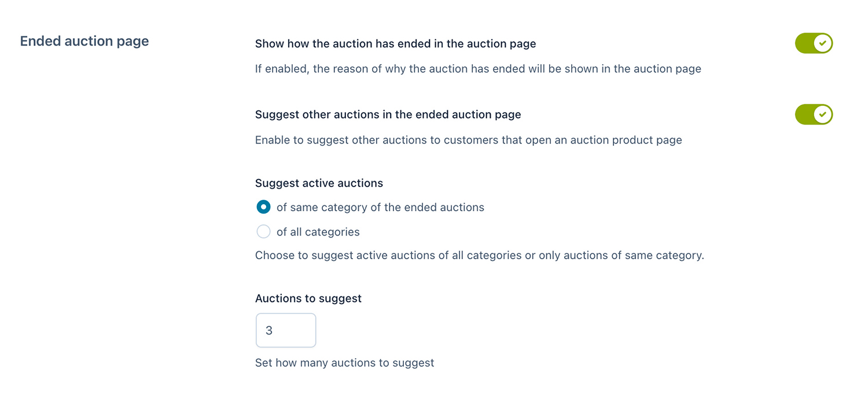
Task: Click the 'Ended auction page' section heading
Action: click(x=84, y=41)
